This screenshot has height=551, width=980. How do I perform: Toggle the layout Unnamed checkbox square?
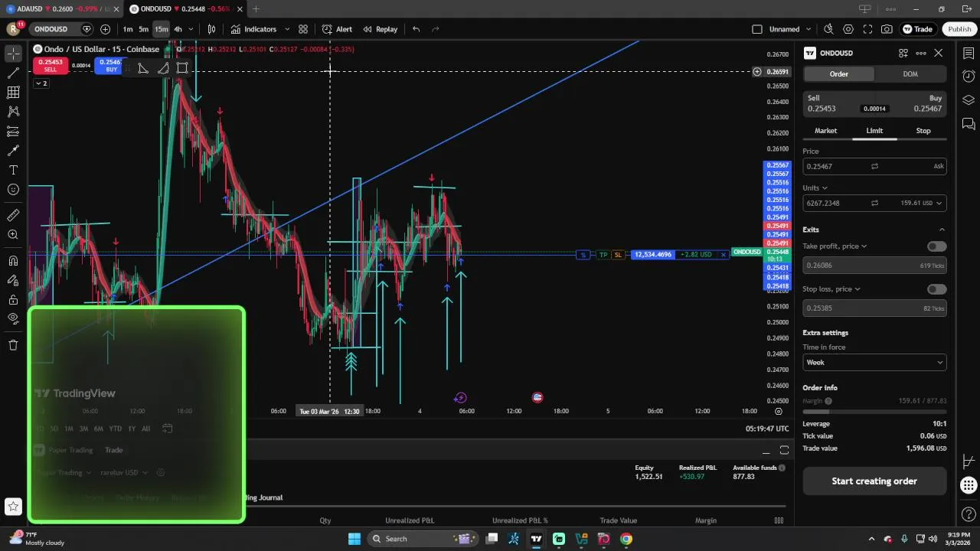click(757, 29)
